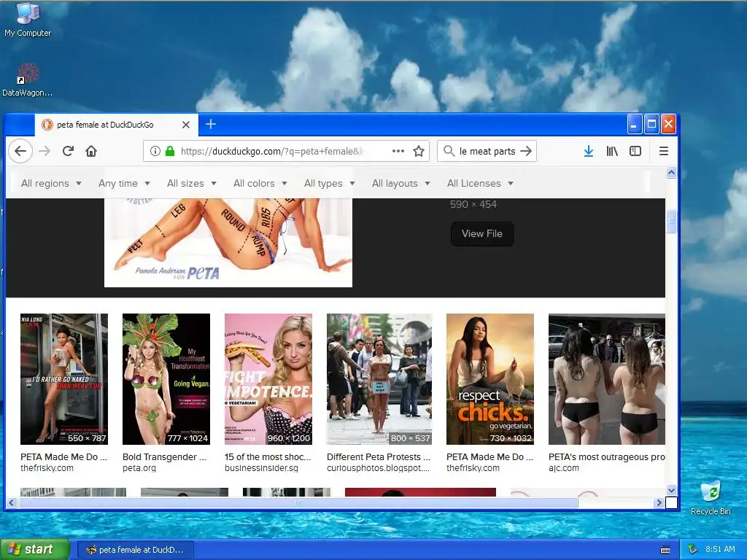The height and width of the screenshot is (560, 747).
Task: Click the horizontal scrollbar left arrow
Action: [12, 502]
